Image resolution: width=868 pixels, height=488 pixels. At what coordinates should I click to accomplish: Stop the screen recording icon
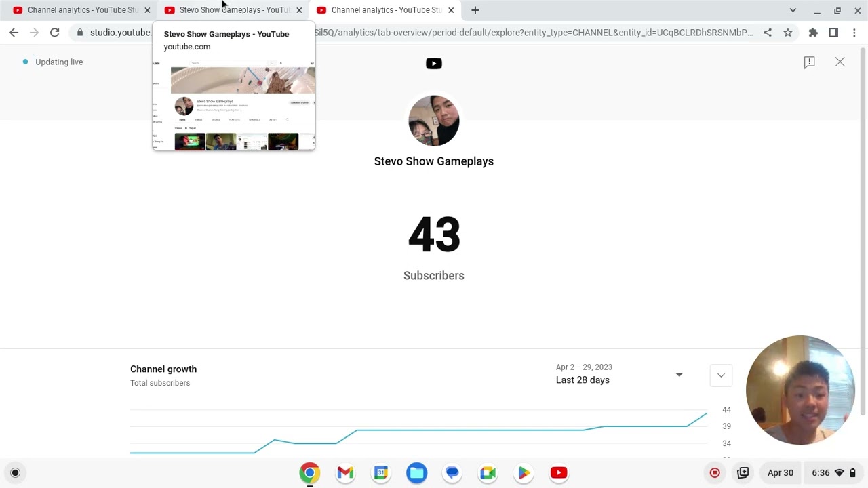[x=715, y=473]
